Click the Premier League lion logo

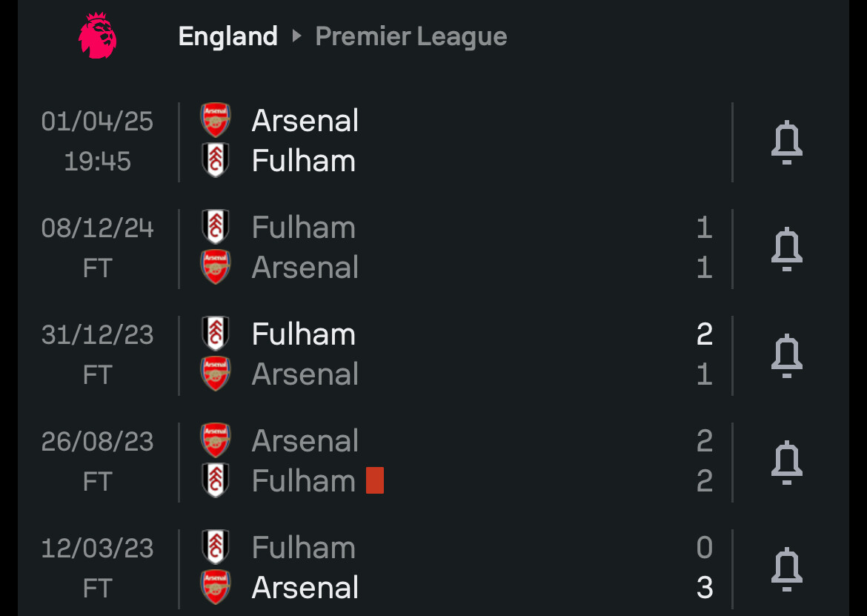pos(97,36)
